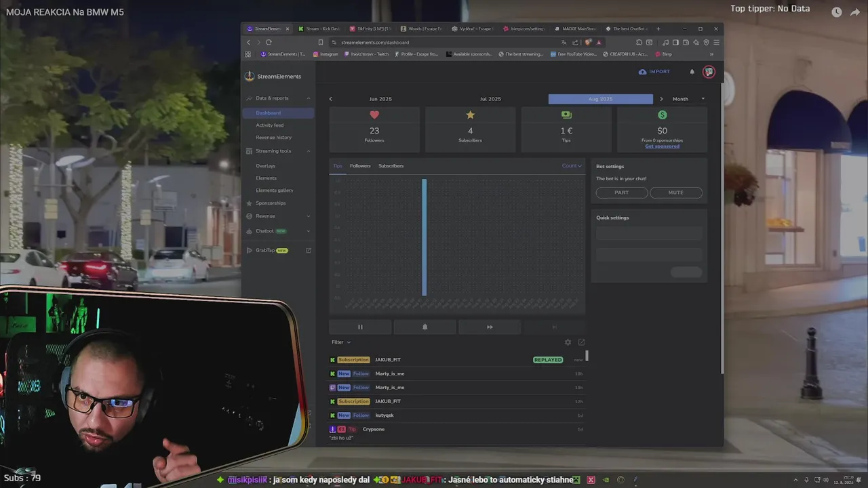The height and width of the screenshot is (488, 868).
Task: Open GrabTap in the sidebar
Action: pos(271,251)
